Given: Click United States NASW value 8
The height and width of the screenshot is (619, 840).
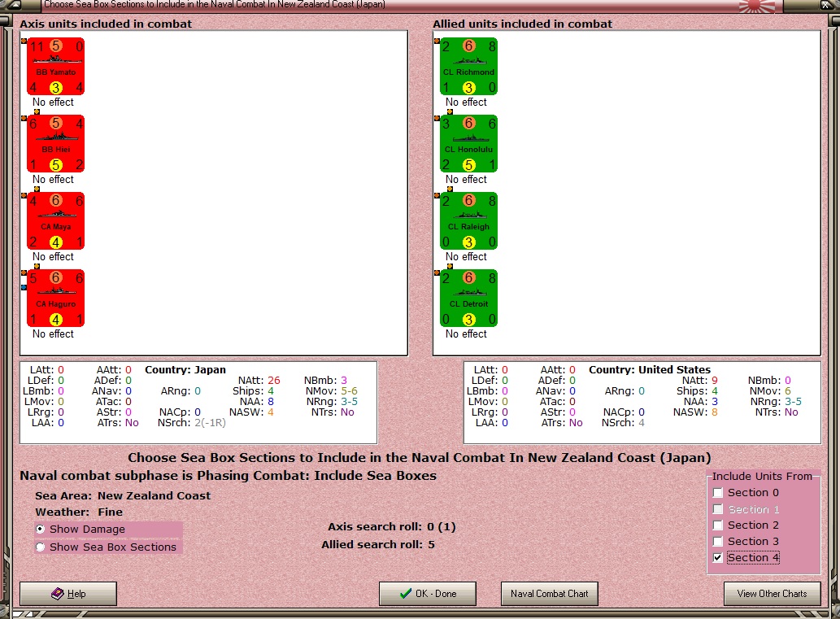Looking at the screenshot, I should 715,412.
